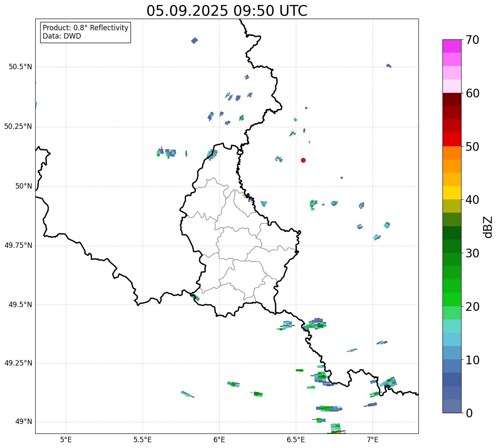Select the 50°N latitude label
Screen dimensions: 498x448
point(24,186)
